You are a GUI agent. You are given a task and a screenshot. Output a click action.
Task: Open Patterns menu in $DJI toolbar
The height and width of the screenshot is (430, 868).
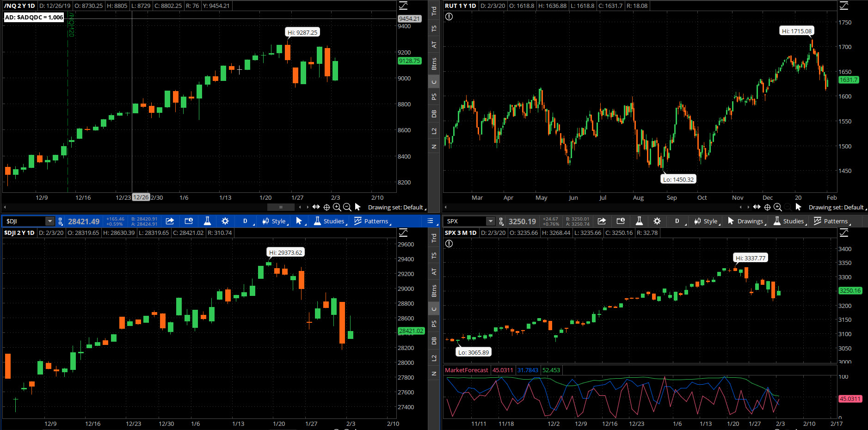click(373, 221)
